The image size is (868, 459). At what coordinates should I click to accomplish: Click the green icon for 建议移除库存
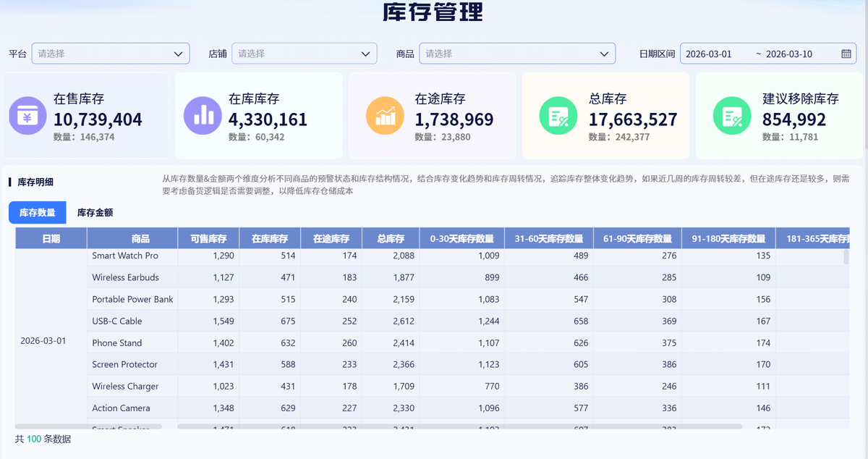[x=732, y=116]
